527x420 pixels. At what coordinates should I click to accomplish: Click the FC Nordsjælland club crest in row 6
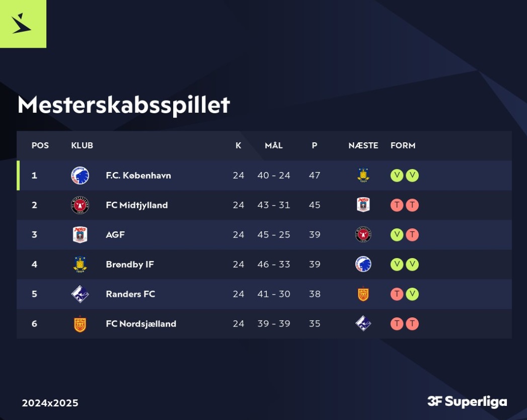pos(80,324)
